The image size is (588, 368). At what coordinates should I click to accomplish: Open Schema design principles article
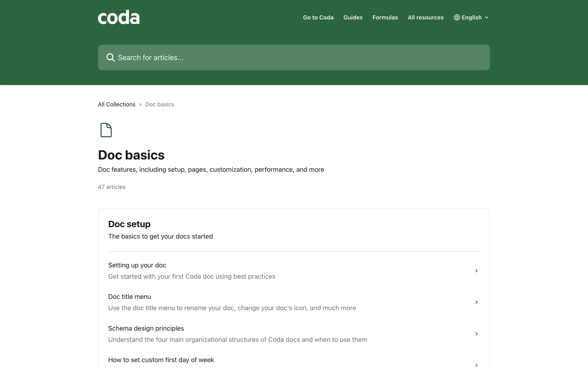click(146, 328)
